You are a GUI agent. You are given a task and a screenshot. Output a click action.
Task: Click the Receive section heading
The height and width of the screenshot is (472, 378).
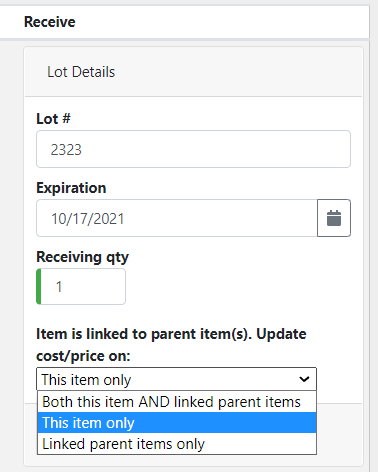point(50,22)
